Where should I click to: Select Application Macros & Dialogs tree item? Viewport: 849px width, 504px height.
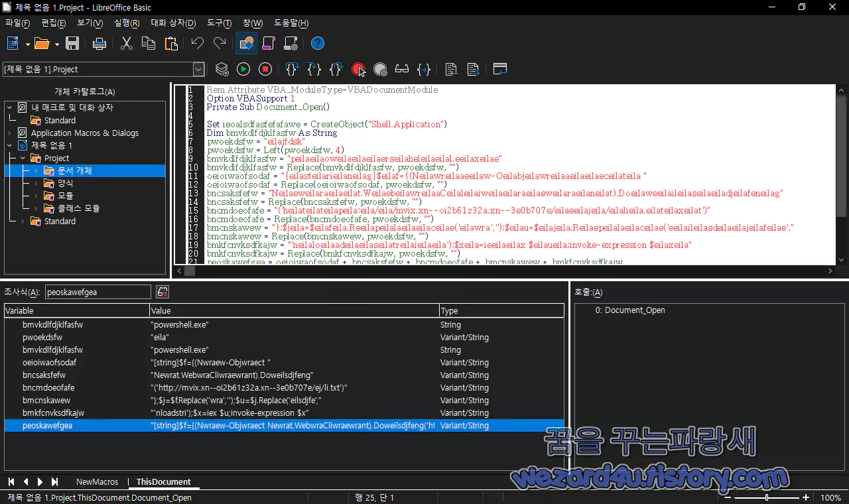[x=85, y=133]
